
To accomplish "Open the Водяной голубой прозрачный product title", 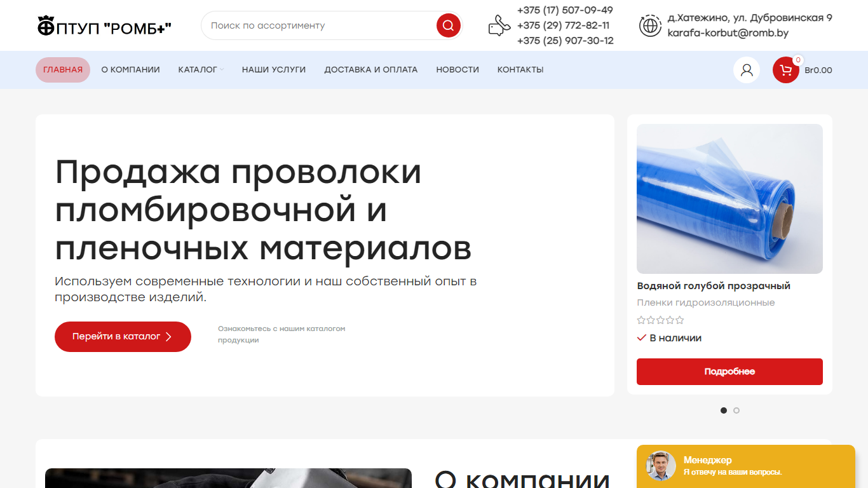I will (714, 286).
